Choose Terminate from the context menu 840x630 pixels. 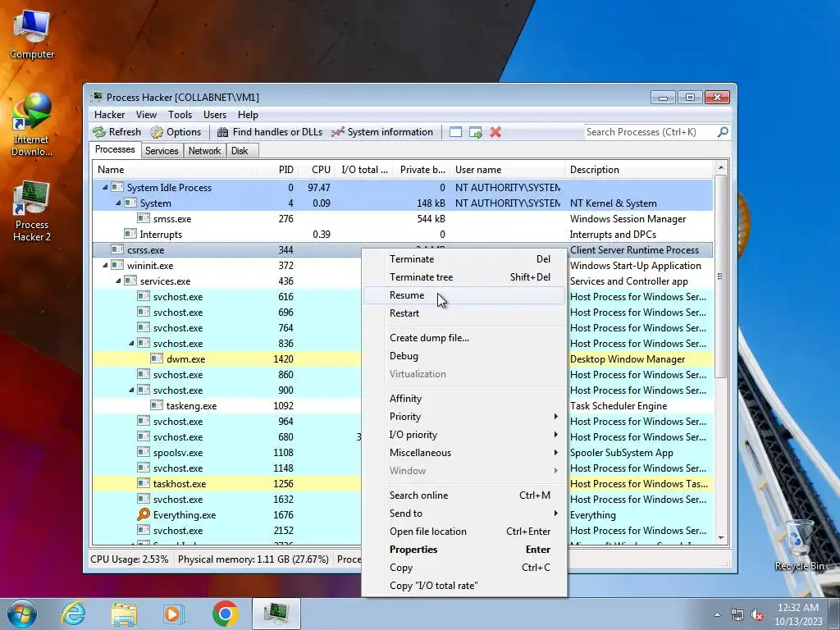click(x=464, y=259)
